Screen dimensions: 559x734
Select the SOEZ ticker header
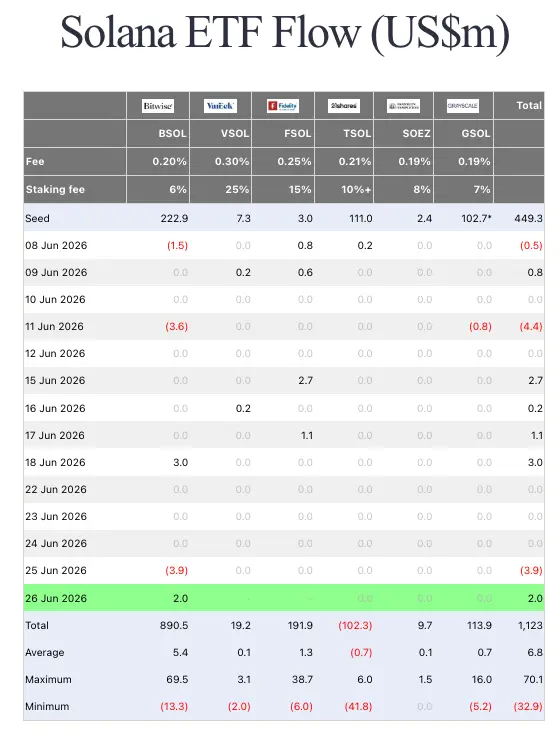click(417, 133)
